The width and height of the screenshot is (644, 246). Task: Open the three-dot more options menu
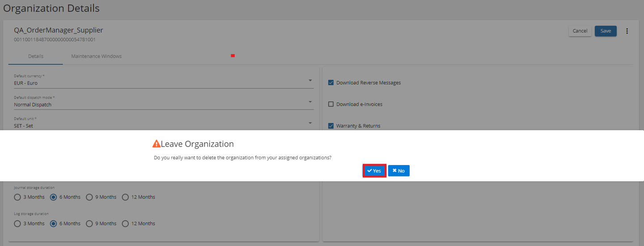pos(627,31)
